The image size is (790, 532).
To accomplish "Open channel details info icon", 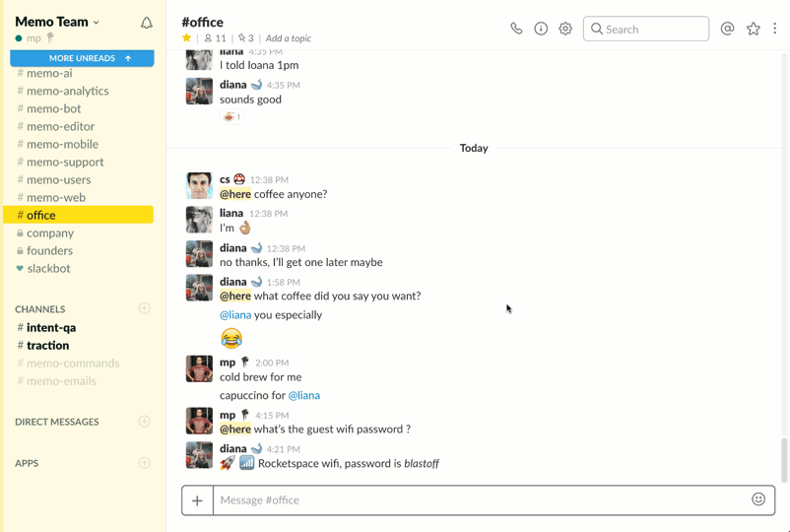I will (x=541, y=29).
